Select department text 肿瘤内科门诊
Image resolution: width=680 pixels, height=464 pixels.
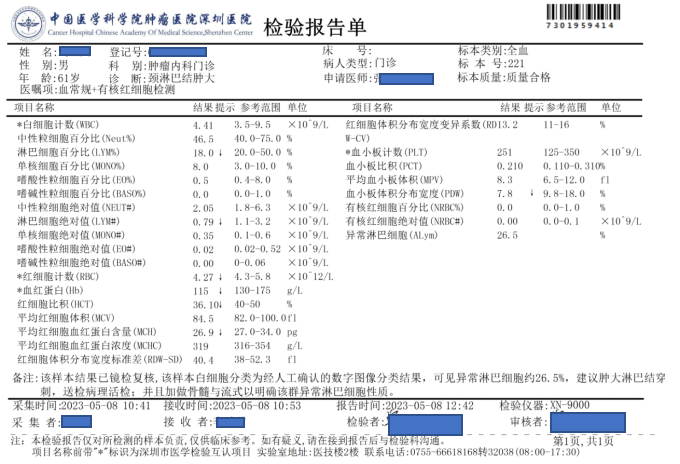pos(181,65)
